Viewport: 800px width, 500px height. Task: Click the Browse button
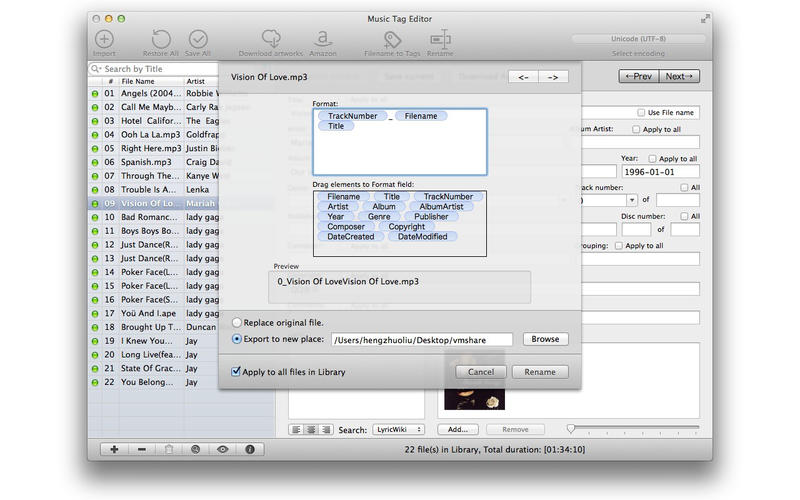point(545,339)
